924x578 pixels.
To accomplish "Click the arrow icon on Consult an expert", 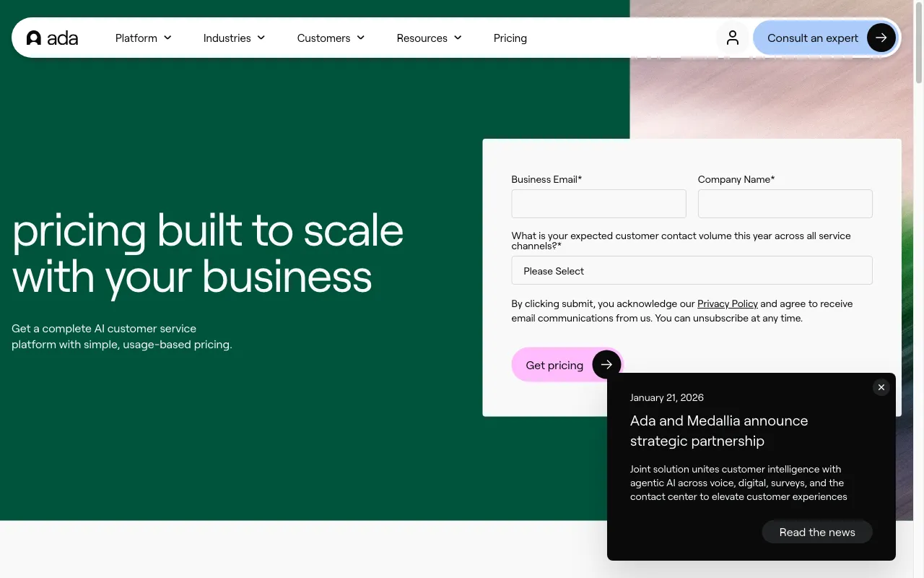I will point(881,38).
